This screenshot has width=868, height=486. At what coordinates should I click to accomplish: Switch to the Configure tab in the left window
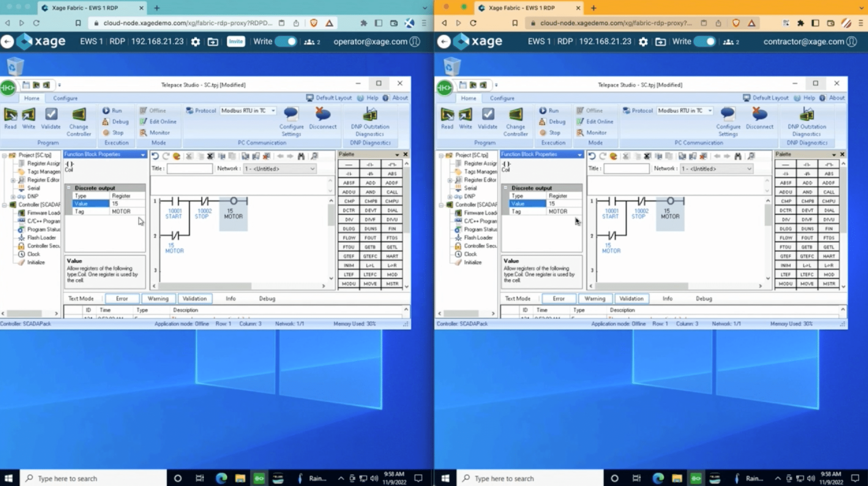click(65, 98)
